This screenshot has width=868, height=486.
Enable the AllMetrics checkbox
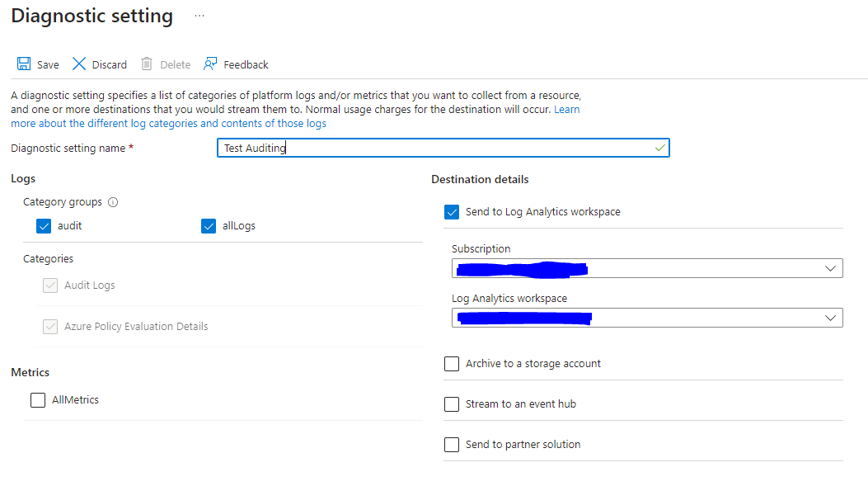(x=38, y=400)
